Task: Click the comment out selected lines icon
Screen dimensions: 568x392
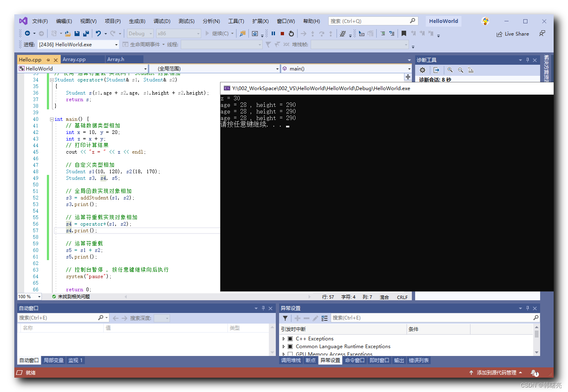Action: coord(382,34)
